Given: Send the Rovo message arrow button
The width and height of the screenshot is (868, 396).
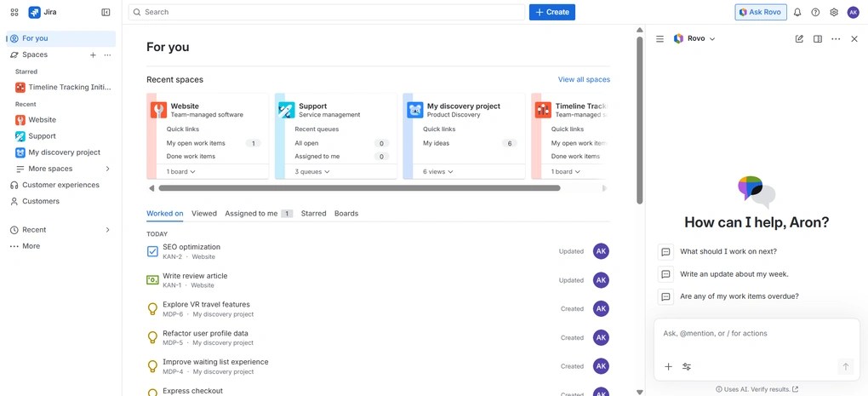Looking at the screenshot, I should click(x=845, y=366).
